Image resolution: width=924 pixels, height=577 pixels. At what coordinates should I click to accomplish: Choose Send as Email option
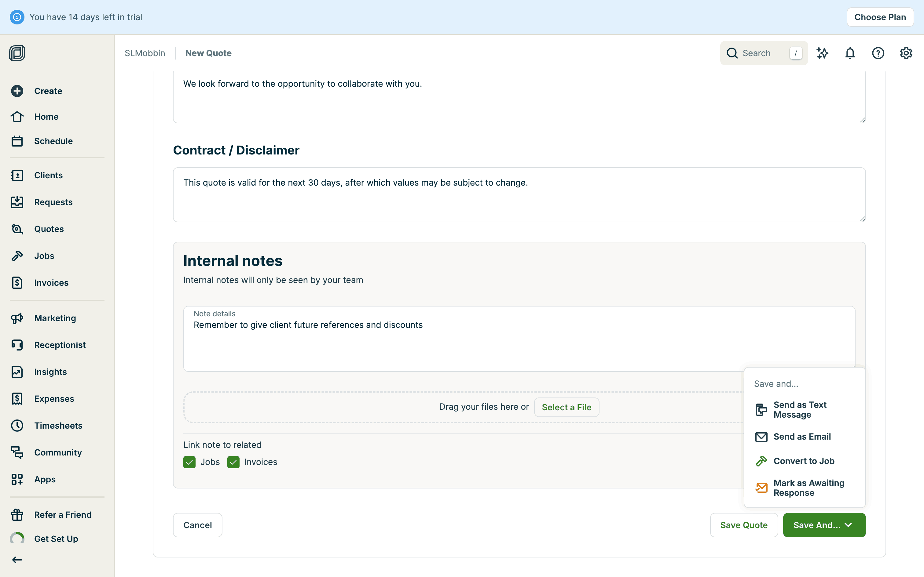[x=802, y=437]
